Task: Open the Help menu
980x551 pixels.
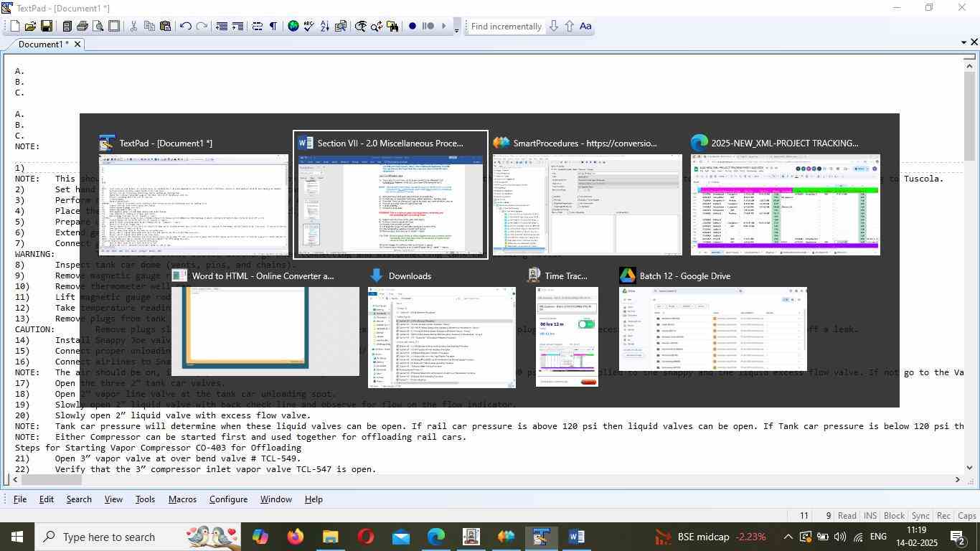Action: tap(314, 499)
